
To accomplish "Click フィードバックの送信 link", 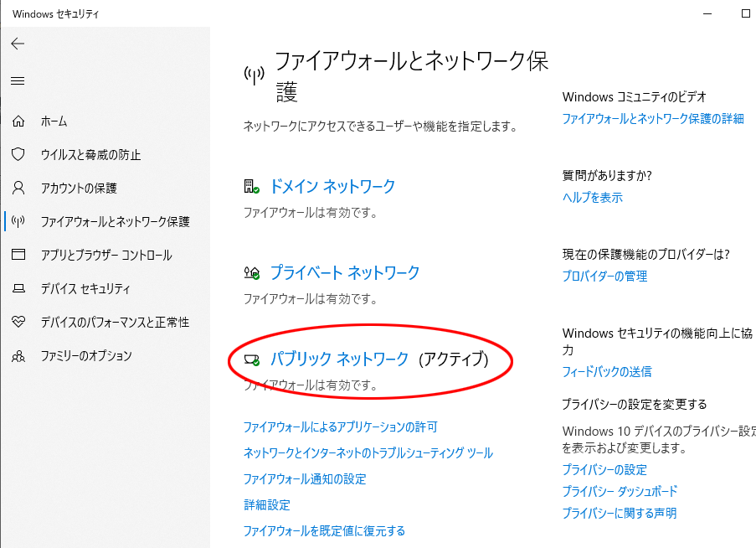I will coord(607,371).
